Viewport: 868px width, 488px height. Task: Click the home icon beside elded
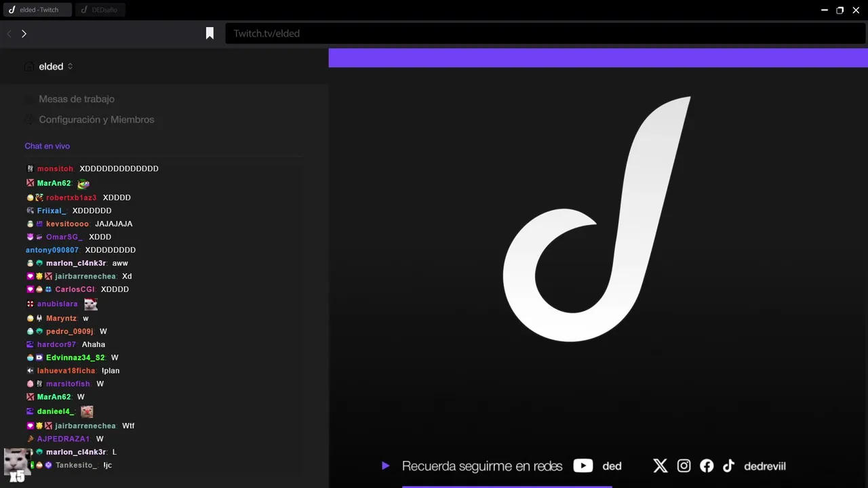(28, 66)
